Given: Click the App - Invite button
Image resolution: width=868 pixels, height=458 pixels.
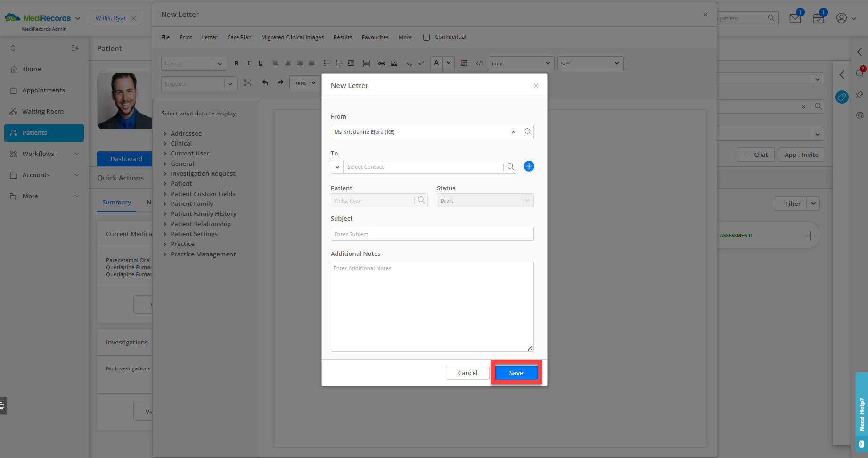Looking at the screenshot, I should [x=801, y=155].
